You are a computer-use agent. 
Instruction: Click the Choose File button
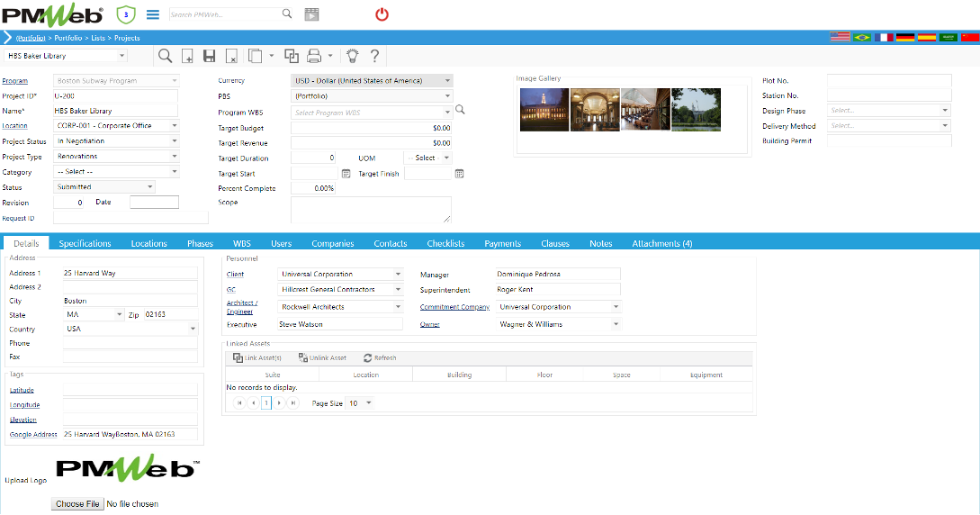pyautogui.click(x=77, y=504)
